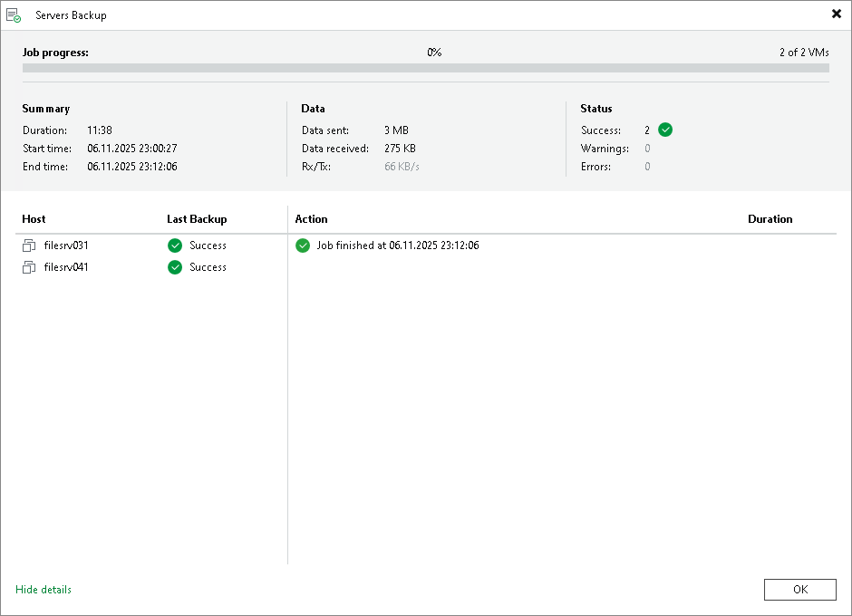Click the computer icon beside filesrv041

point(28,267)
